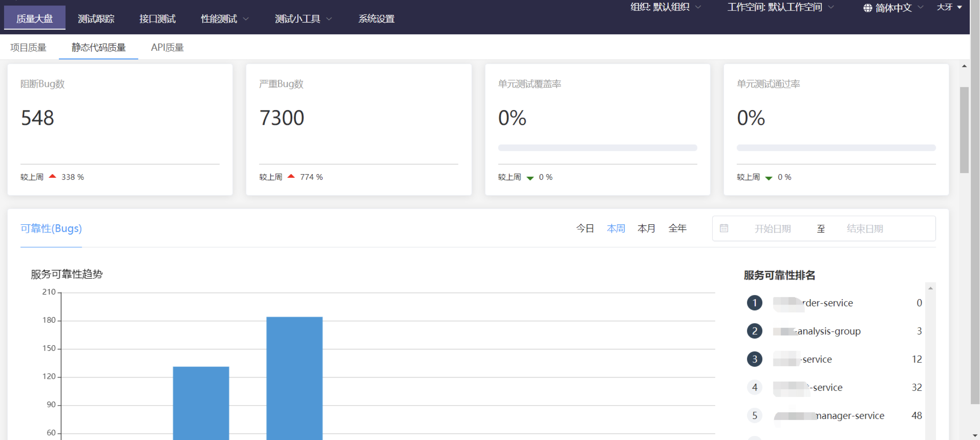Screen dimensions: 980x440
Task: Click green down arrow under 单元测试覆盖率
Action: point(530,178)
